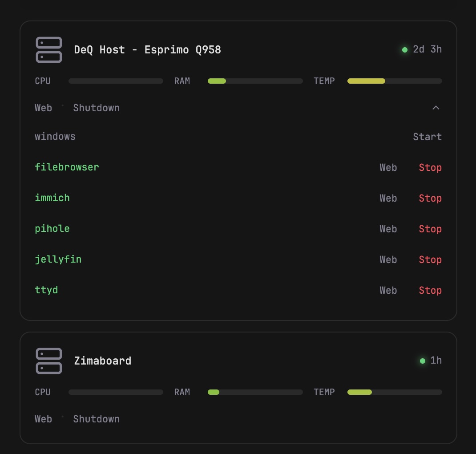Collapse the DeQ Host container list chevron
This screenshot has height=454, width=476.
click(x=436, y=108)
